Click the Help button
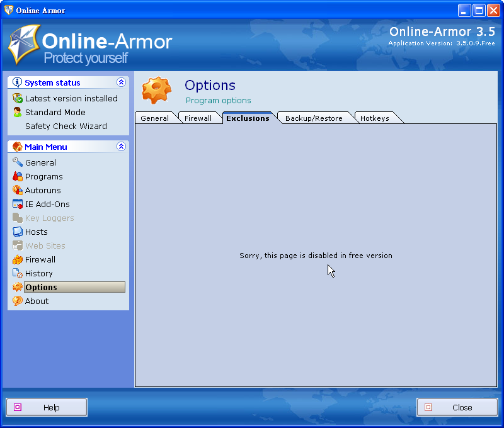The height and width of the screenshot is (428, 504). (x=46, y=407)
